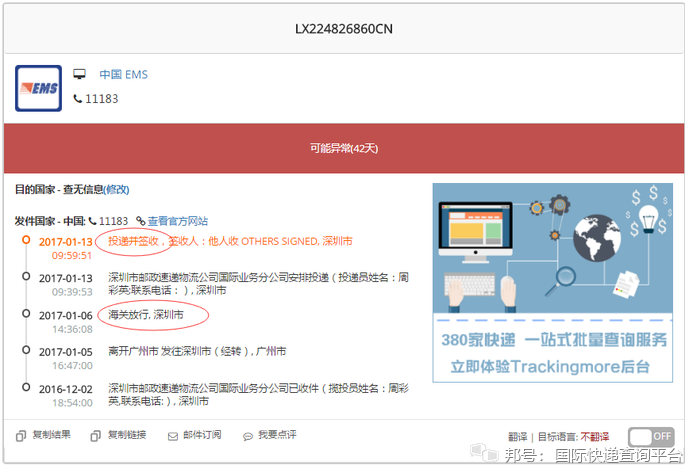Click the copy icon beside 复制结果

point(21,436)
